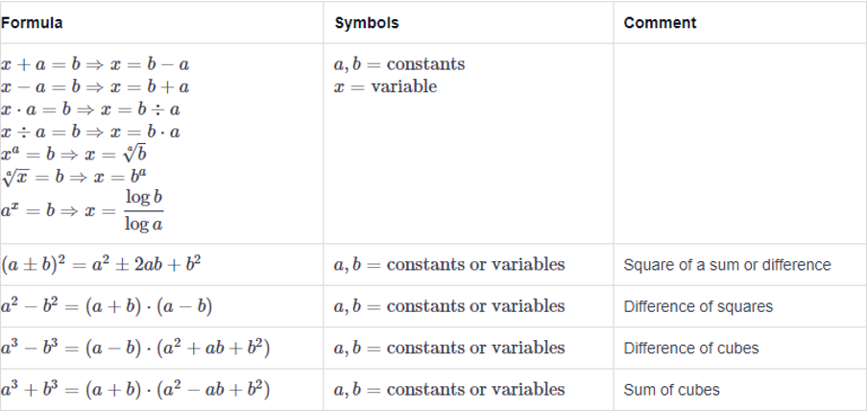Viewport: 868px width, 411px height.
Task: Select the x + a = b formula line
Action: (x=95, y=64)
